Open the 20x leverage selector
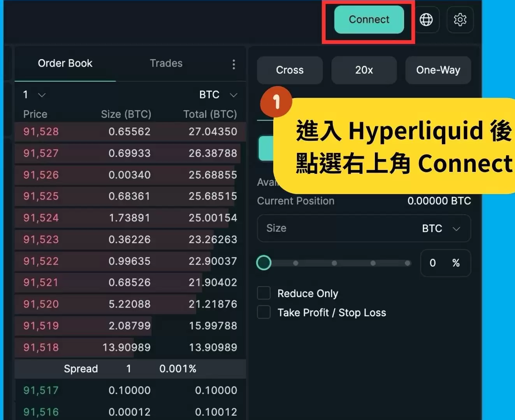The height and width of the screenshot is (420, 515). pos(364,70)
